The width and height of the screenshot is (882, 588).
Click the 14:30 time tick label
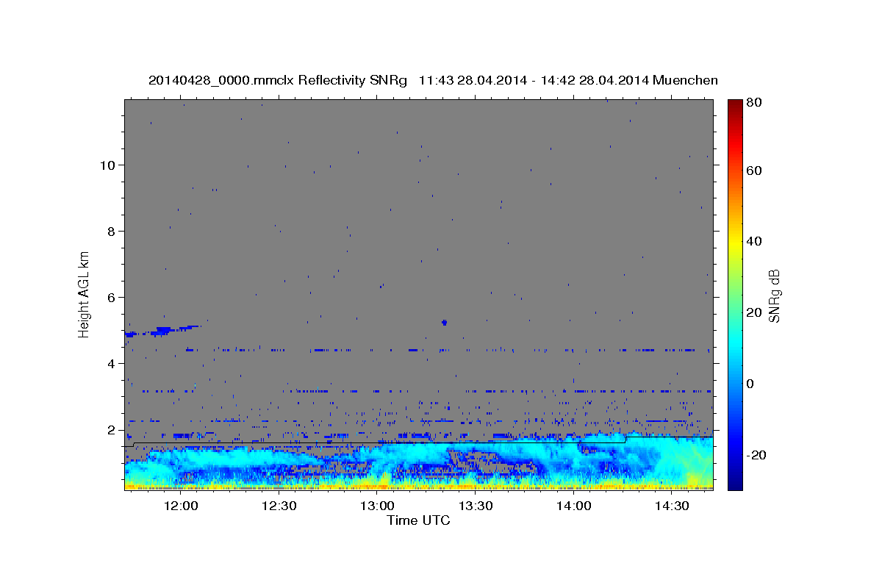pos(672,506)
